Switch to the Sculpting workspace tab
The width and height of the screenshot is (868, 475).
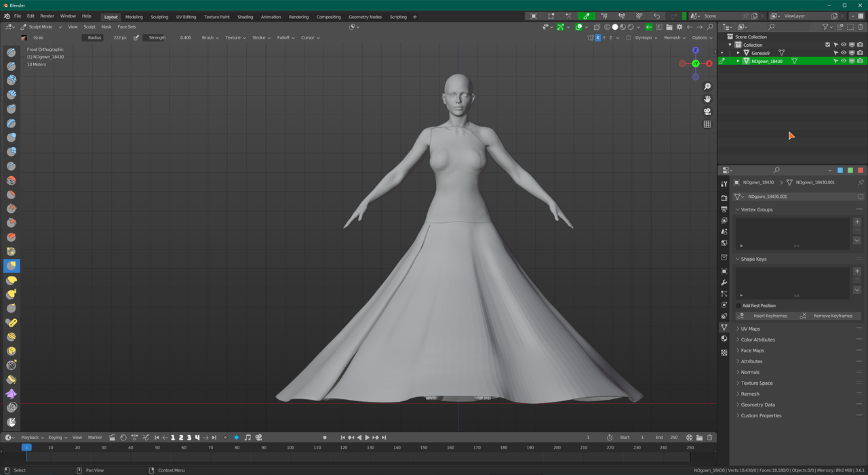coord(159,17)
